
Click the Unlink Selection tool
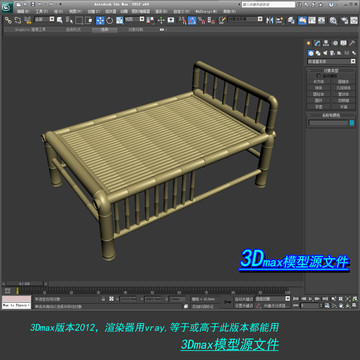click(x=18, y=20)
